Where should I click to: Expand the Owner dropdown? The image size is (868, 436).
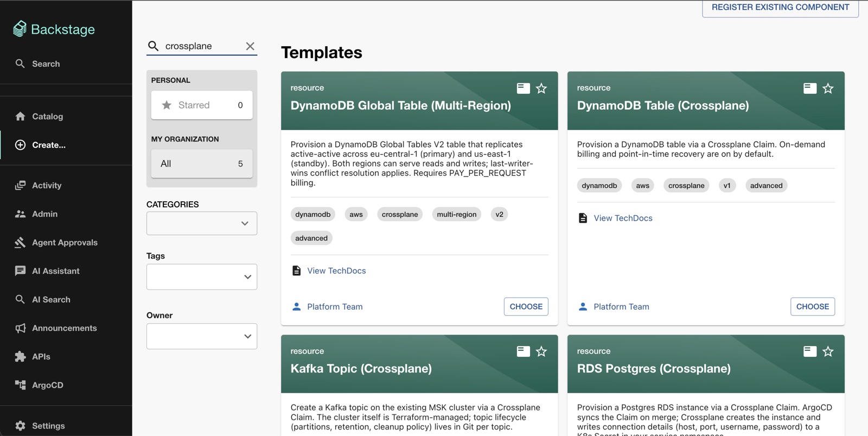coord(202,336)
